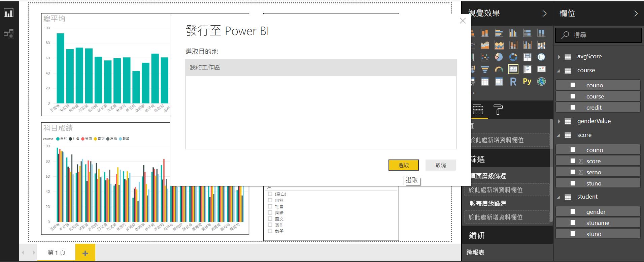Close the 發行至 Power BI dialog
This screenshot has height=262, width=644.
click(x=463, y=21)
